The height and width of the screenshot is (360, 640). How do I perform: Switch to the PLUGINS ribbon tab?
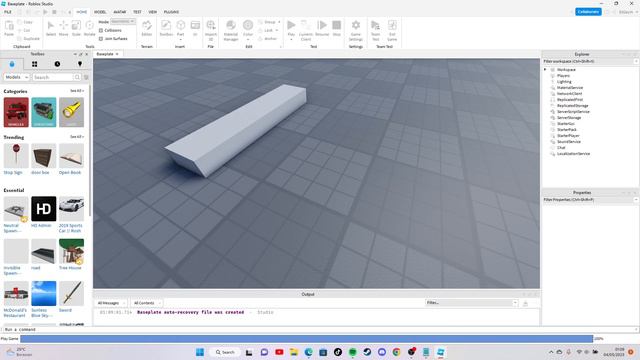[x=171, y=12]
